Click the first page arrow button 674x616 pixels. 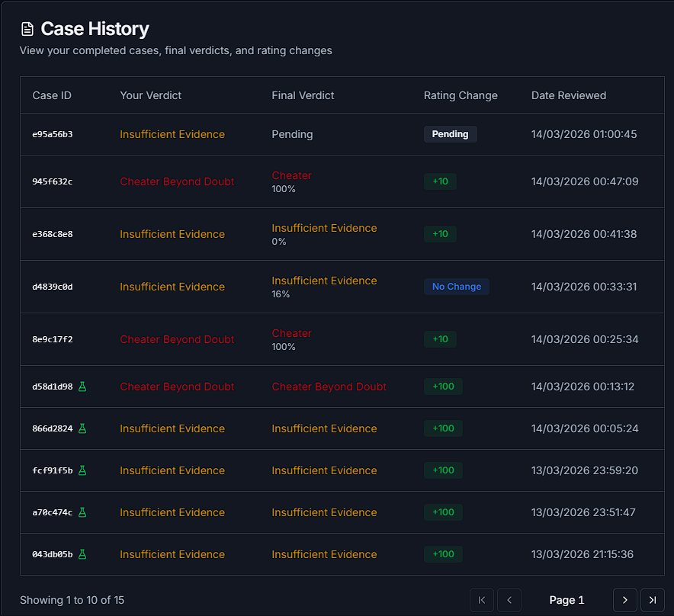point(482,600)
